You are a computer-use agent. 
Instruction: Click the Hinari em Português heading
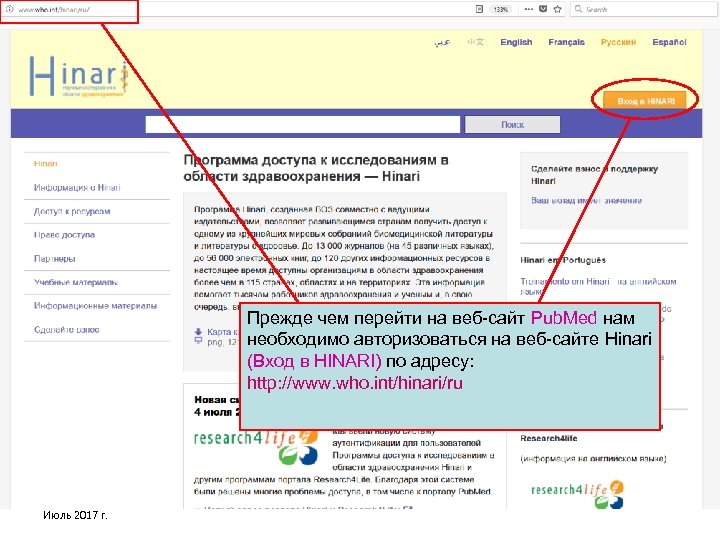click(x=563, y=260)
